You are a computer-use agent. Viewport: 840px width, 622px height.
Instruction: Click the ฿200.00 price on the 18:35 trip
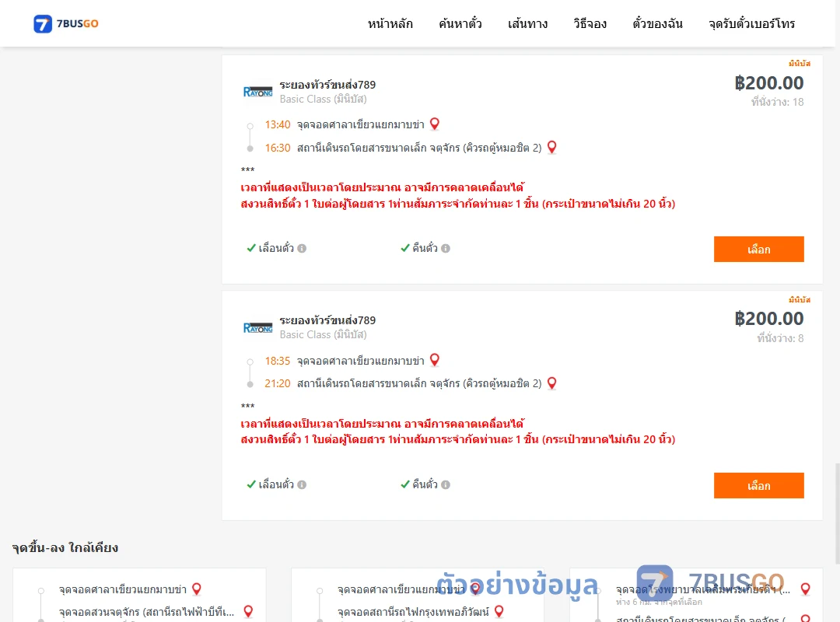point(769,318)
